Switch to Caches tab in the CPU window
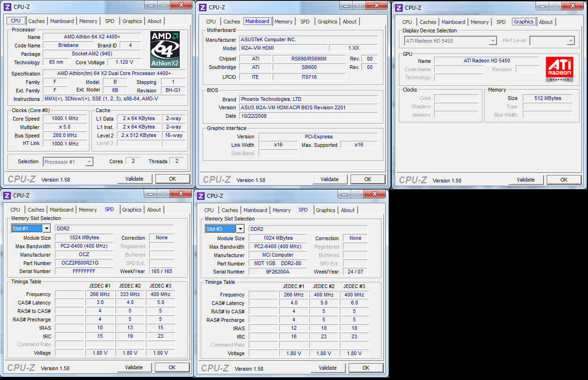 37,21
